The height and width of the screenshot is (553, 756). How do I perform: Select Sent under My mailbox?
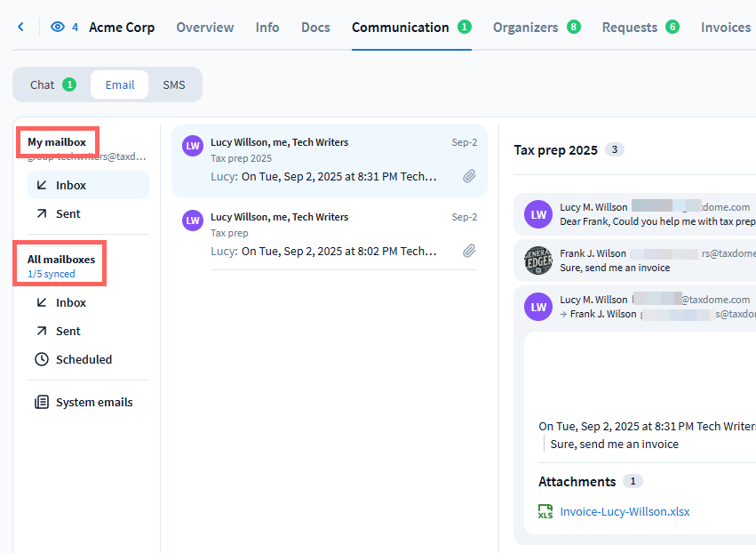click(68, 214)
